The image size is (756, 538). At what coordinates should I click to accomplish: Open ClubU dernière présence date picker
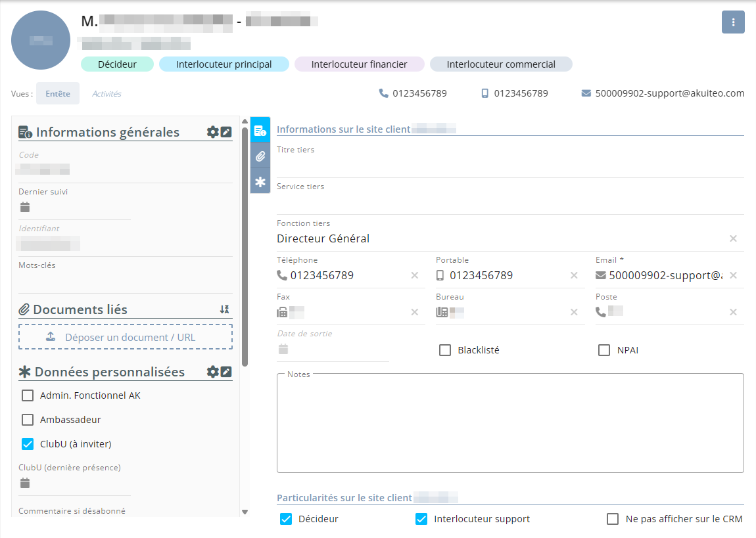(x=25, y=483)
